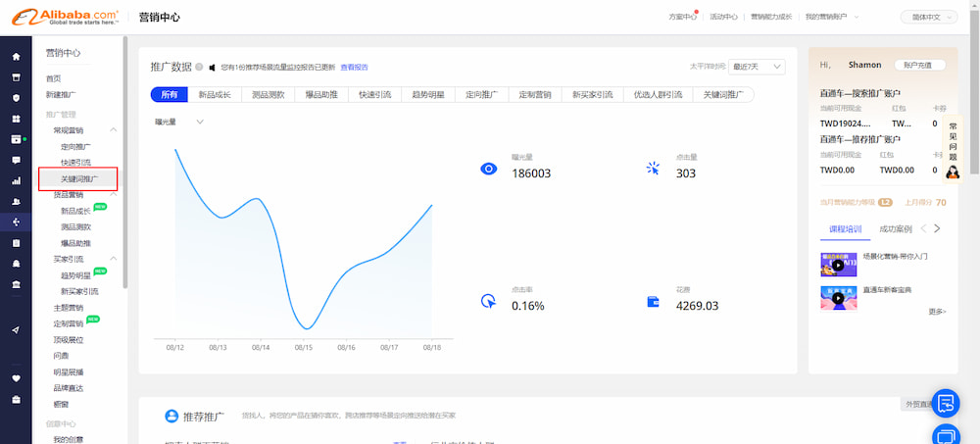The image size is (980, 444).
Task: Switch to the 优选人群引流 tab
Action: coord(659,94)
